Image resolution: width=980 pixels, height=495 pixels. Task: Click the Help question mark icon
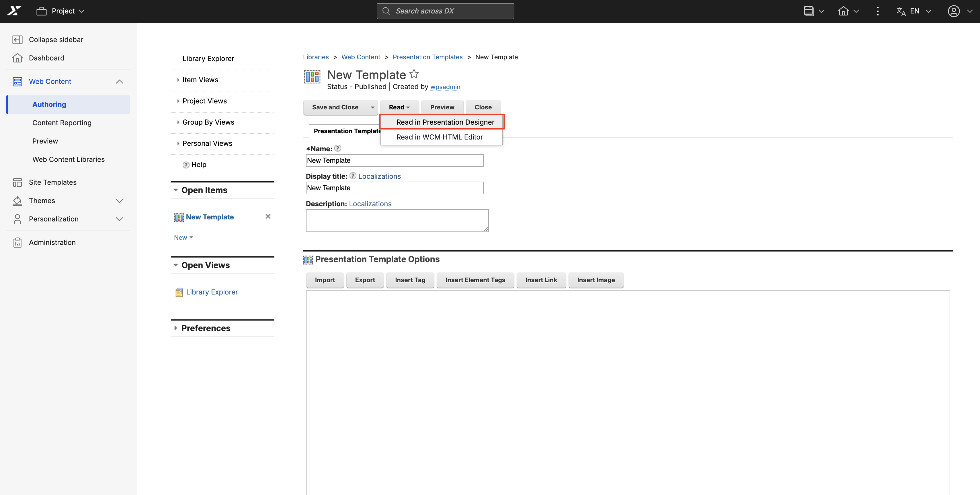point(186,165)
